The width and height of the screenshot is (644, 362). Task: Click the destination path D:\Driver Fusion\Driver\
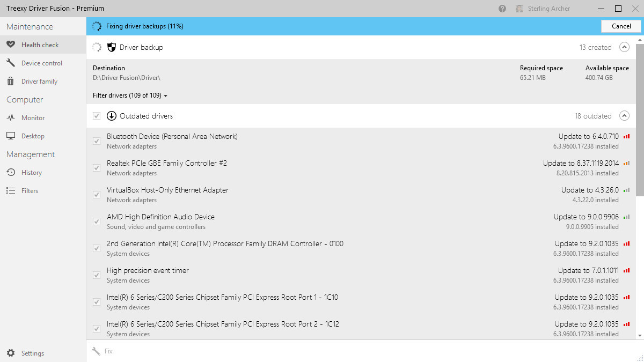click(x=127, y=78)
